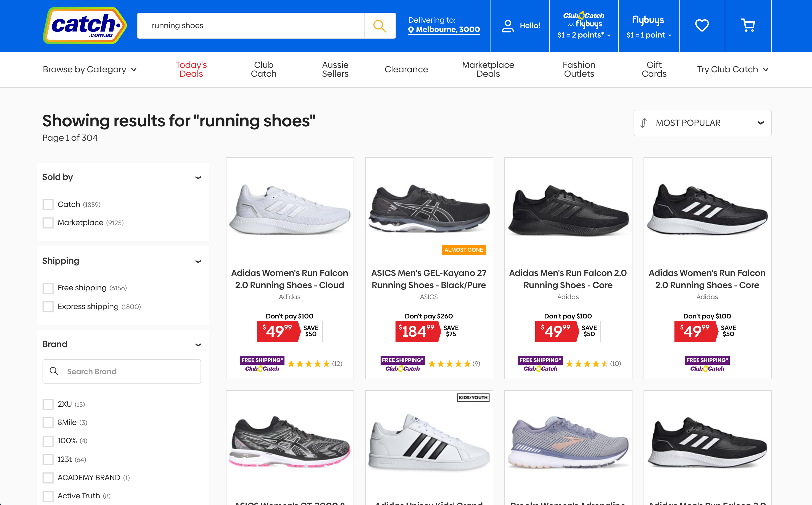Open Today's Deals
This screenshot has width=812, height=505.
[x=191, y=70]
